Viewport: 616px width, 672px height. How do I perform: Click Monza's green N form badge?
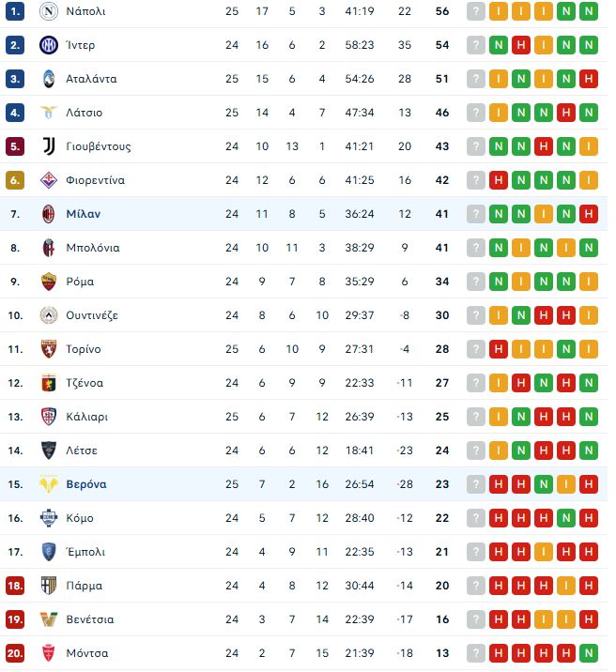(589, 653)
